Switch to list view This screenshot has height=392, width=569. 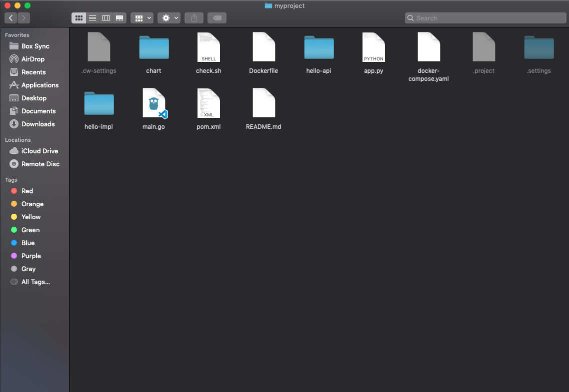(92, 17)
